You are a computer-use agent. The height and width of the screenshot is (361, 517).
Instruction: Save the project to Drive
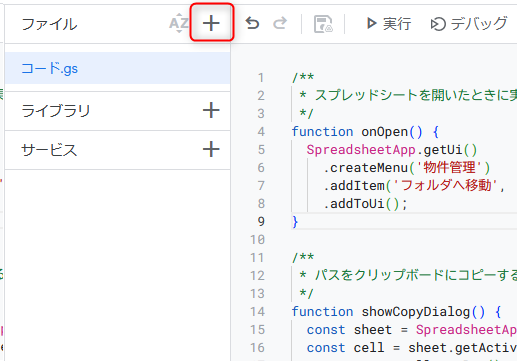(323, 24)
